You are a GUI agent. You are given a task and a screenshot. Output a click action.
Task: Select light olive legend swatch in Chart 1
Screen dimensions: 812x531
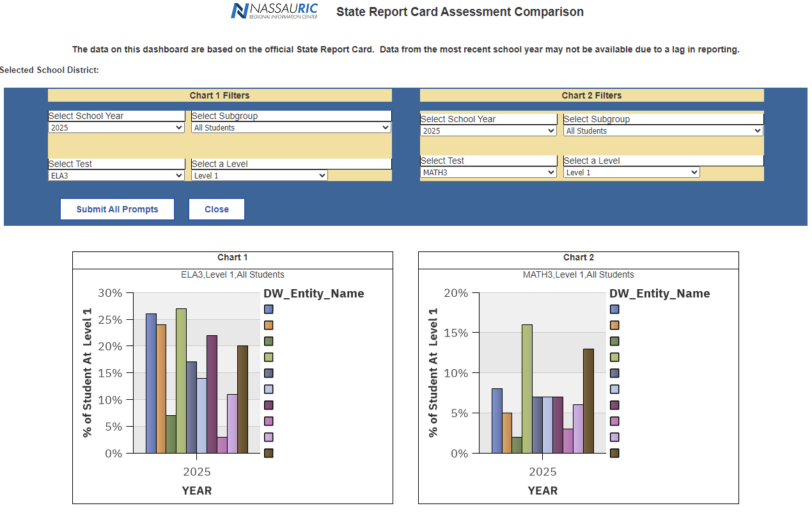click(269, 357)
